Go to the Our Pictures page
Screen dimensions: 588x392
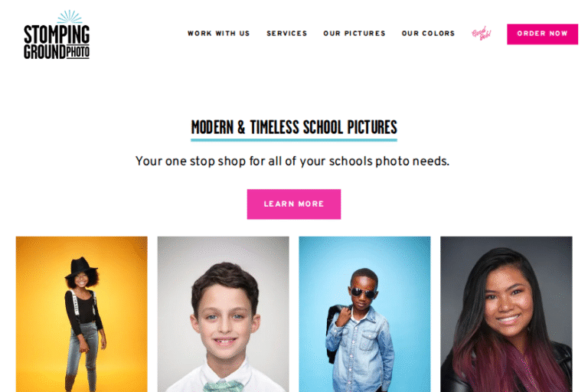pos(354,34)
